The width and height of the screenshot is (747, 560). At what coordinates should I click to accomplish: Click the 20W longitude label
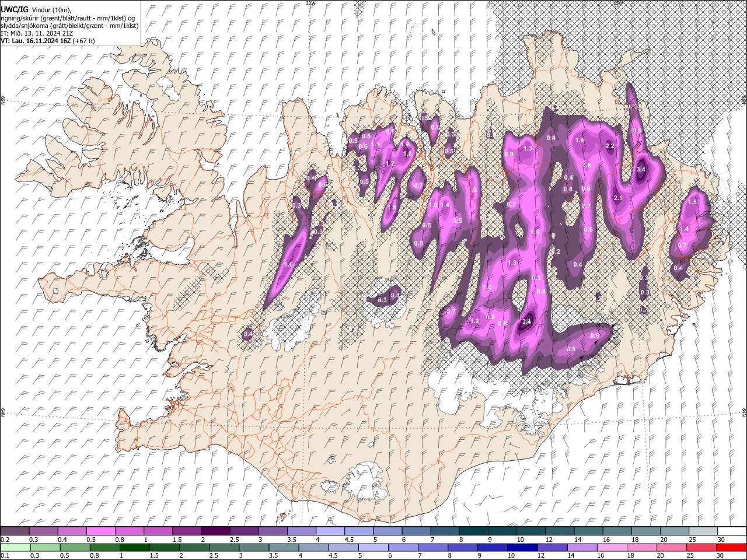pos(310,3)
